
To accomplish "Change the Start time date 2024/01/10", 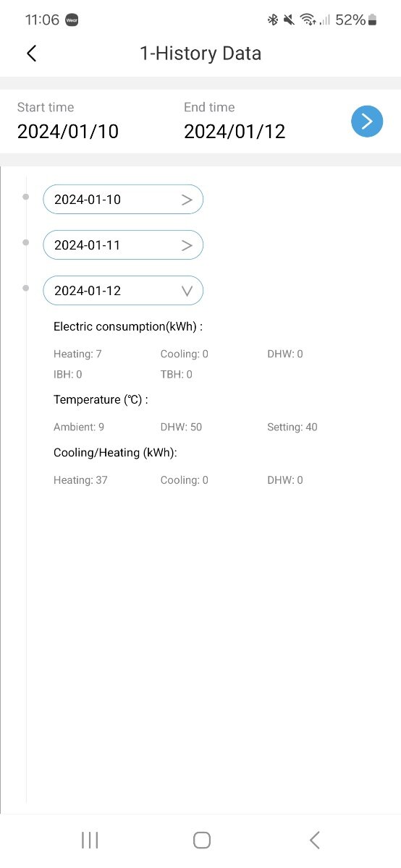I will coord(68,132).
